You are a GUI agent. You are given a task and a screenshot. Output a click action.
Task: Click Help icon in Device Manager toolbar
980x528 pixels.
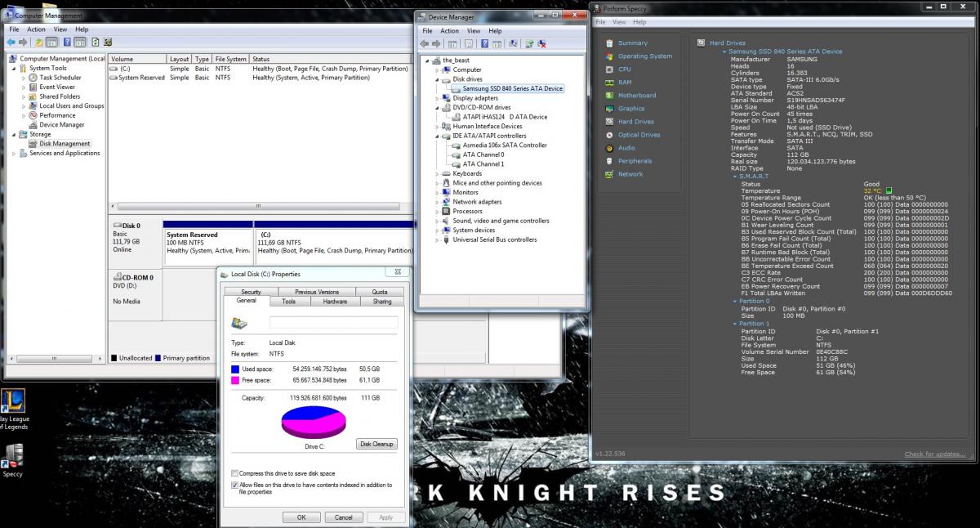[485, 43]
